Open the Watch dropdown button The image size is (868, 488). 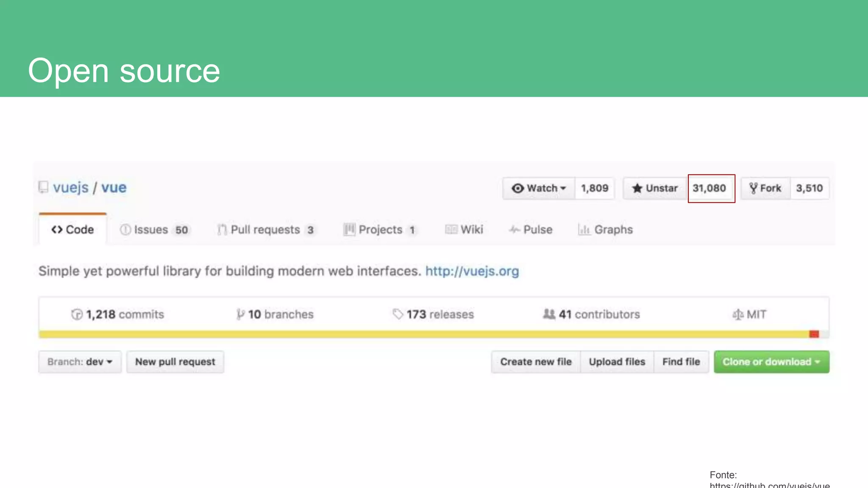coord(539,188)
